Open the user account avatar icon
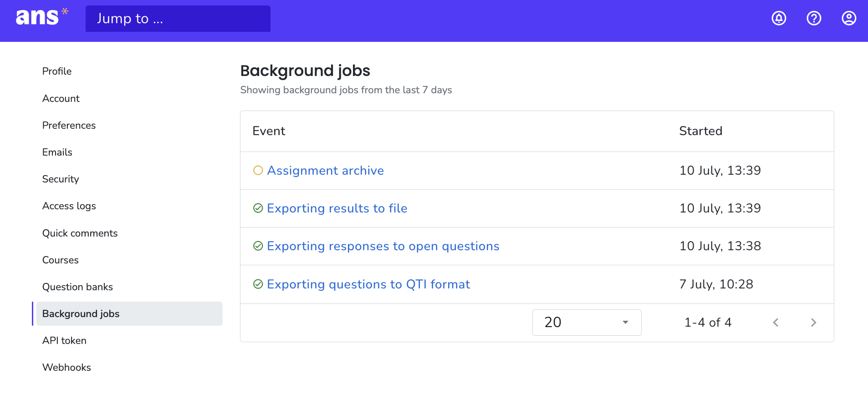Viewport: 868px width, 404px height. [x=849, y=18]
